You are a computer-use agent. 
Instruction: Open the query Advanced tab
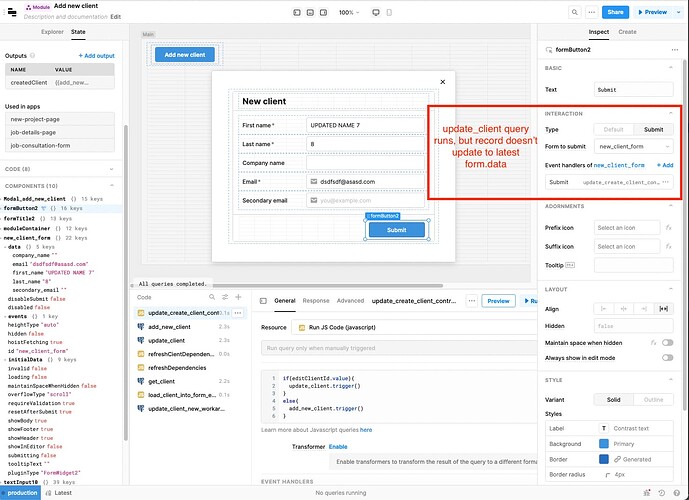coord(350,301)
